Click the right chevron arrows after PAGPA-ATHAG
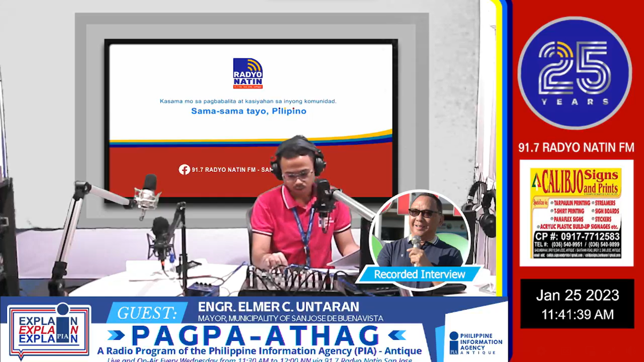644x362 pixels. [x=396, y=336]
